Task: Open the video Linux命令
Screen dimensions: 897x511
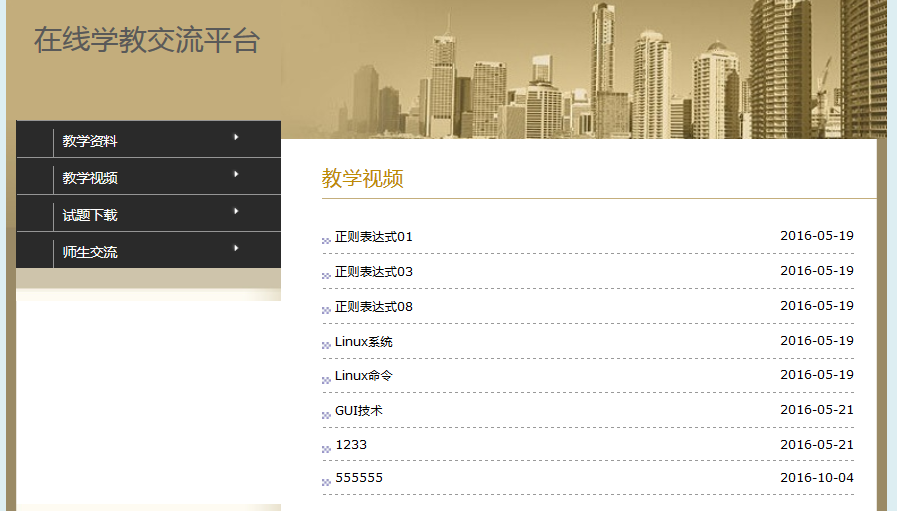Action: tap(364, 376)
